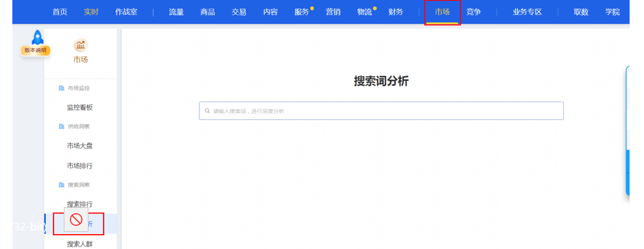Open 市场大盘 in the sidebar
644x249 pixels.
80,146
